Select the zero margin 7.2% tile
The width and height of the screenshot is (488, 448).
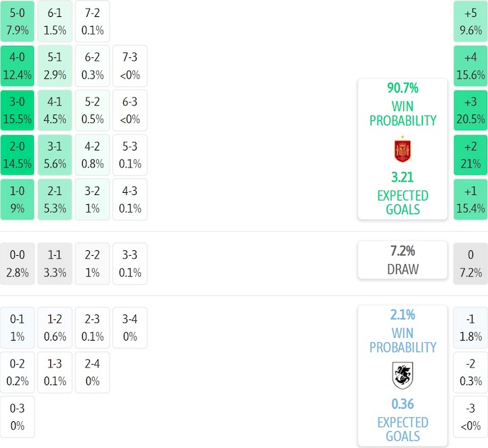click(x=471, y=264)
